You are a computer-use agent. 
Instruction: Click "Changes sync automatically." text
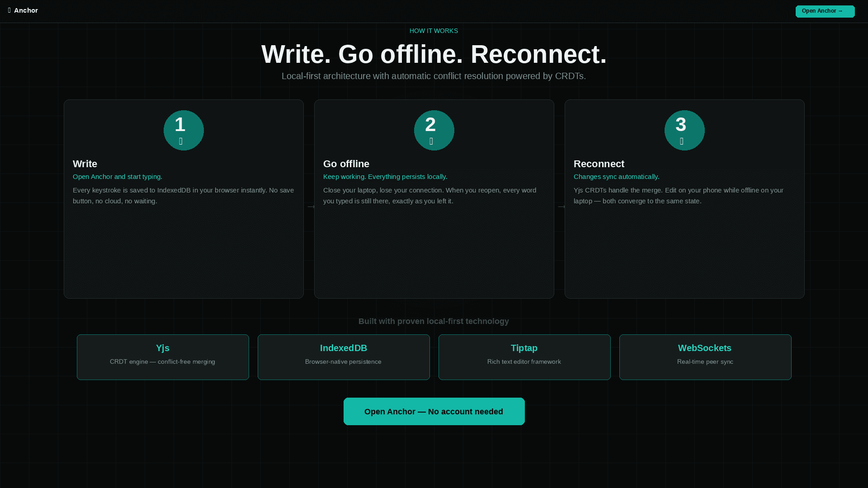617,177
